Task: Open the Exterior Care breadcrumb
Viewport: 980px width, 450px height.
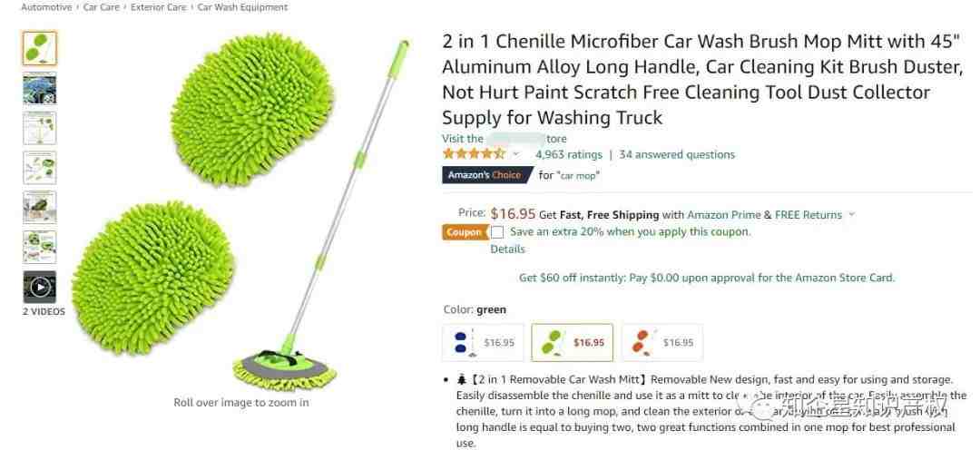Action: pos(159,7)
